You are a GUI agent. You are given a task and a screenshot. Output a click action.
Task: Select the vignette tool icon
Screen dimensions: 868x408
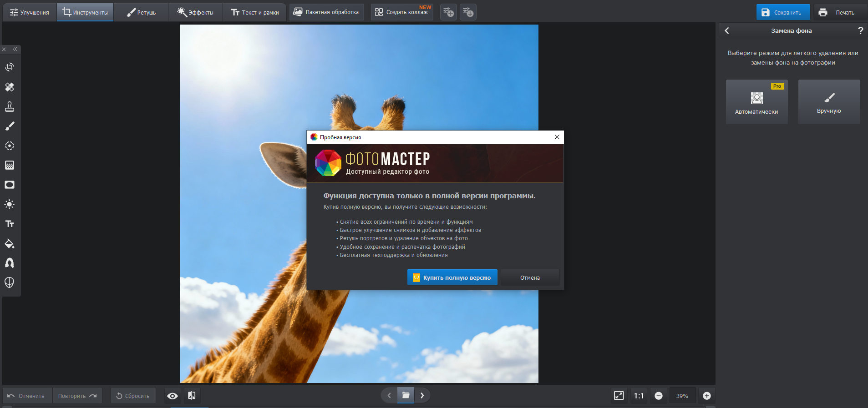(x=10, y=185)
